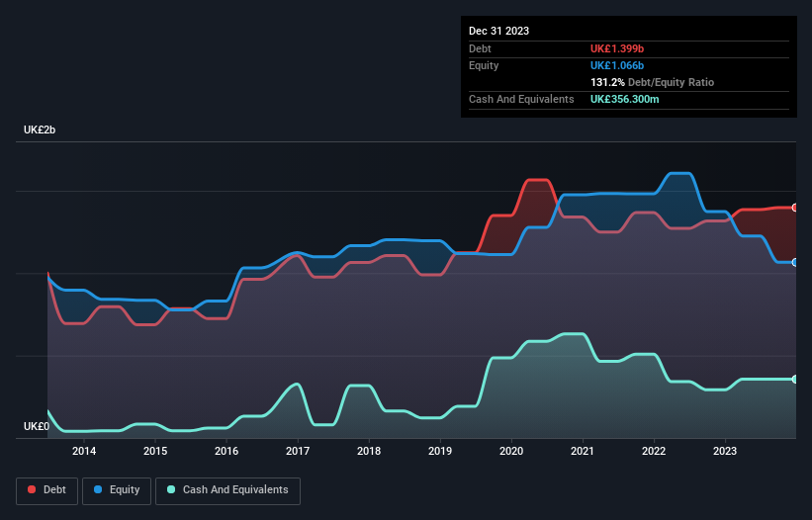The height and width of the screenshot is (520, 812).
Task: Click the blue Equity end-point marker
Action: click(795, 262)
